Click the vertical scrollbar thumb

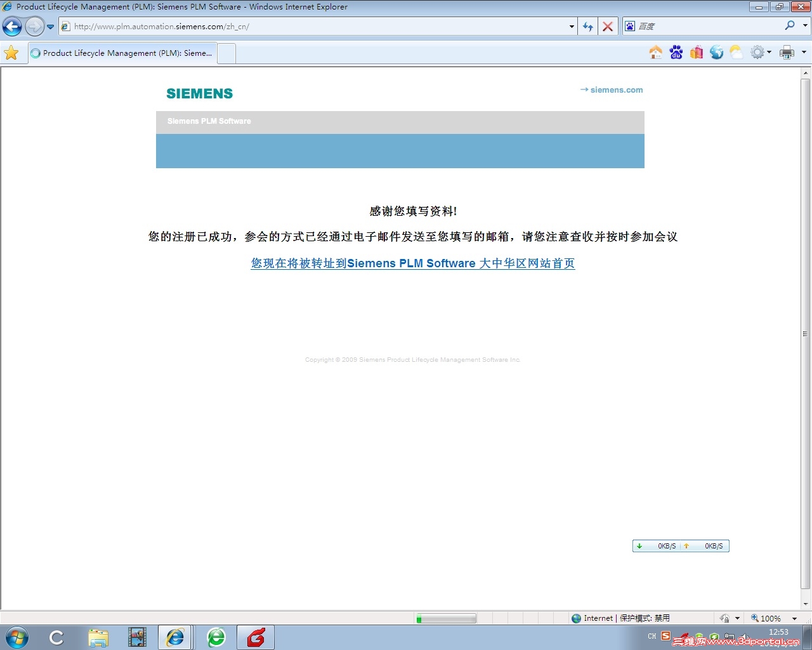point(806,334)
